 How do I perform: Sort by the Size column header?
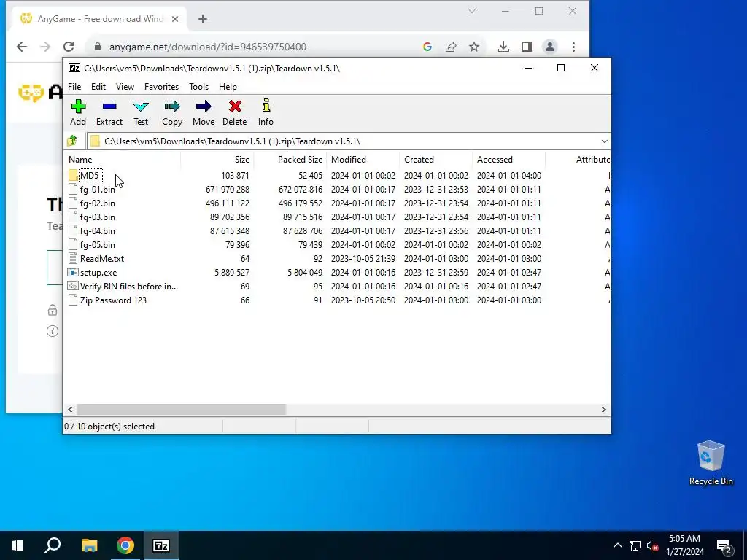coord(217,160)
